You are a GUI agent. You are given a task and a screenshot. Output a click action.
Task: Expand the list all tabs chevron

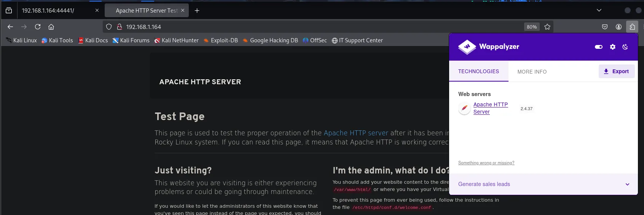click(x=599, y=10)
